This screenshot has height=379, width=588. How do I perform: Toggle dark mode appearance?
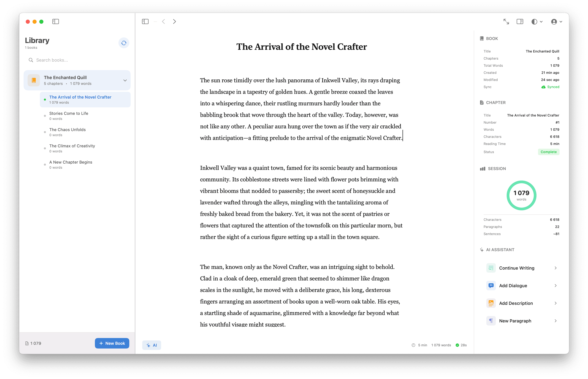coord(534,22)
